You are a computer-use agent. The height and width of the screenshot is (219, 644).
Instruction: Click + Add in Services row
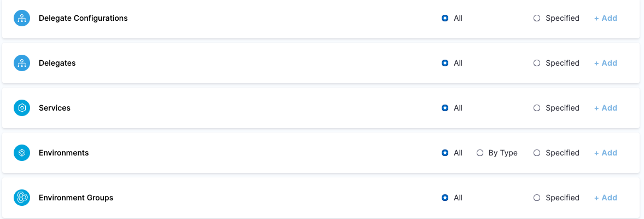[x=606, y=108]
